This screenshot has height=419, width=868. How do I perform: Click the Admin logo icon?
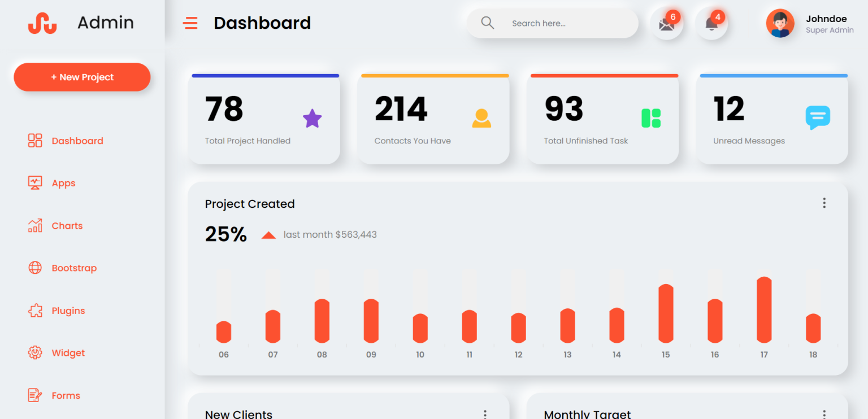point(42,23)
